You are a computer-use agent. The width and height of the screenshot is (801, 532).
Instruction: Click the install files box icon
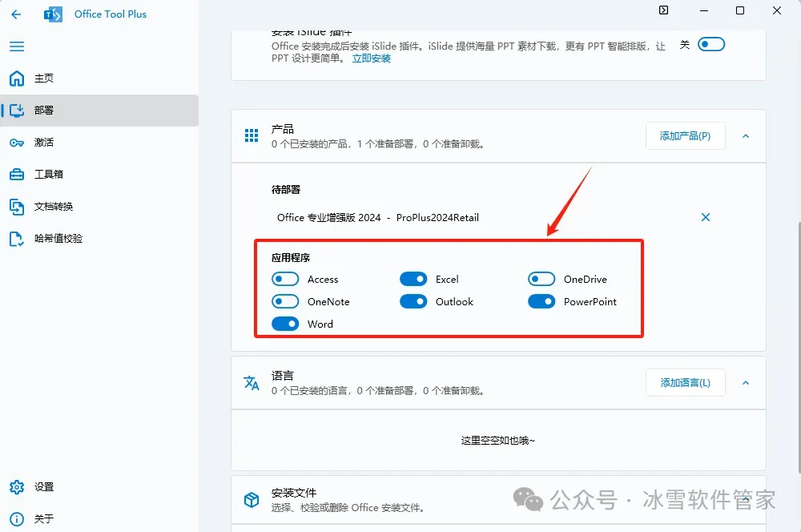click(x=252, y=499)
